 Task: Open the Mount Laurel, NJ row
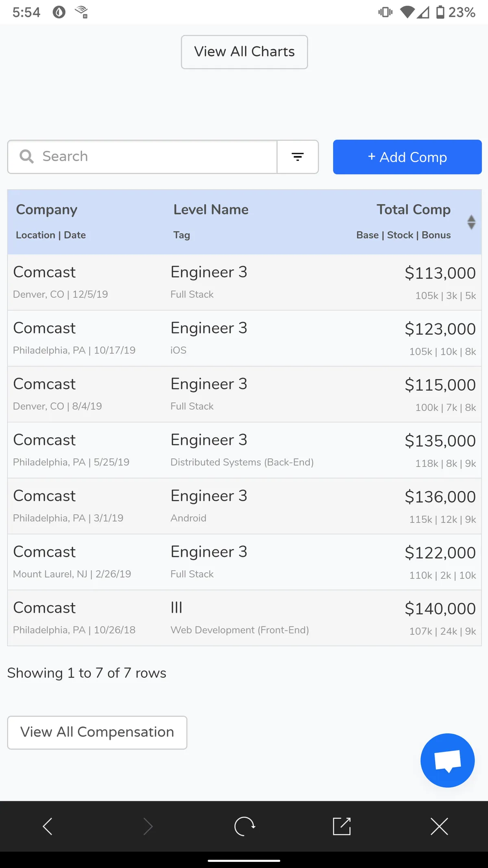[244, 562]
